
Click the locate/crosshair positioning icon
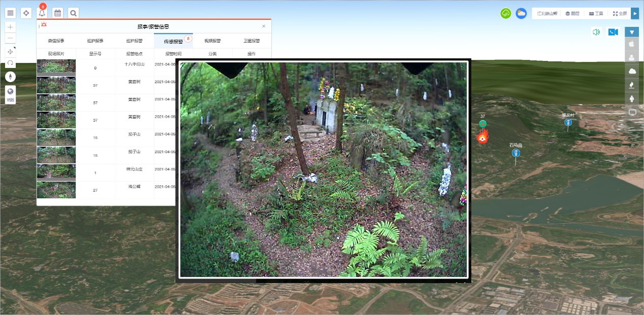26,13
